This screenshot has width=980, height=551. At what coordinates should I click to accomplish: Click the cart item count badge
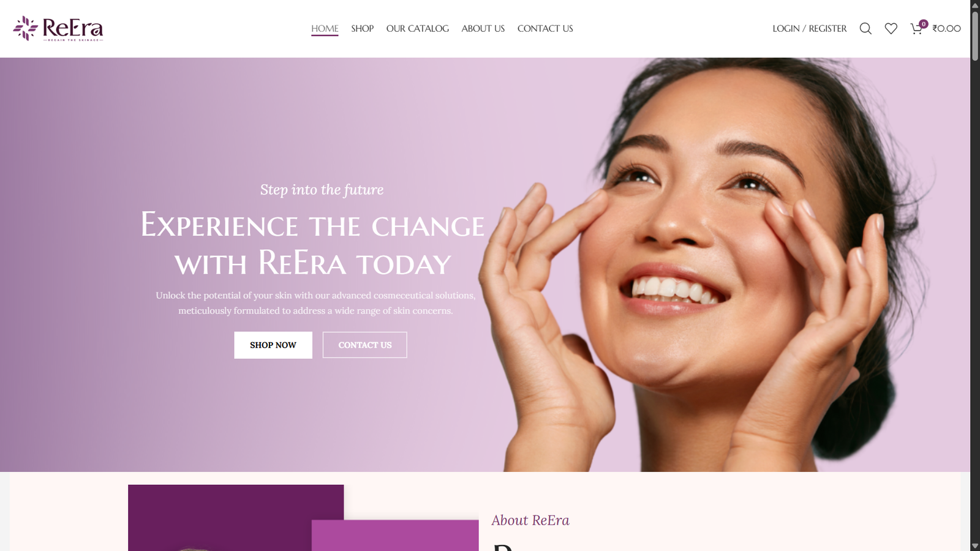tap(924, 24)
